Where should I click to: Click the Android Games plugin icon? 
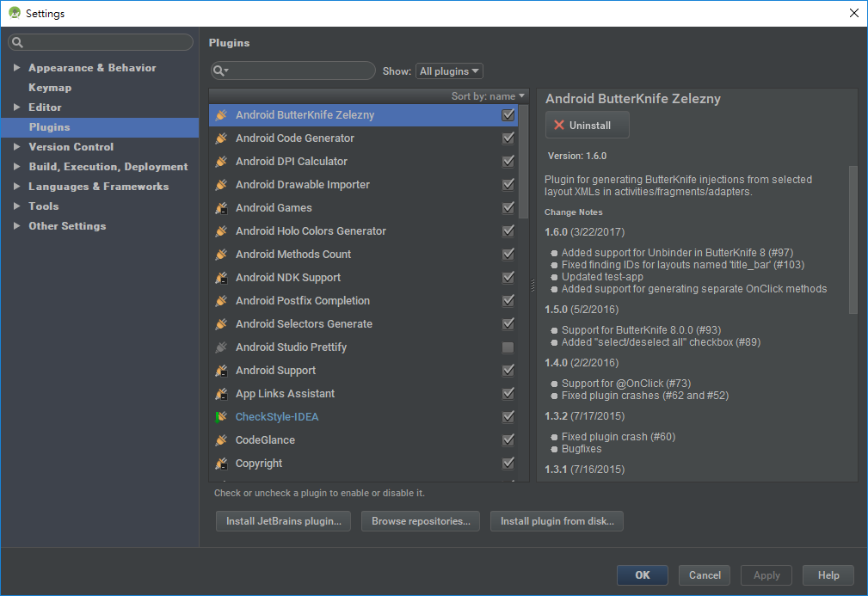[x=221, y=208]
